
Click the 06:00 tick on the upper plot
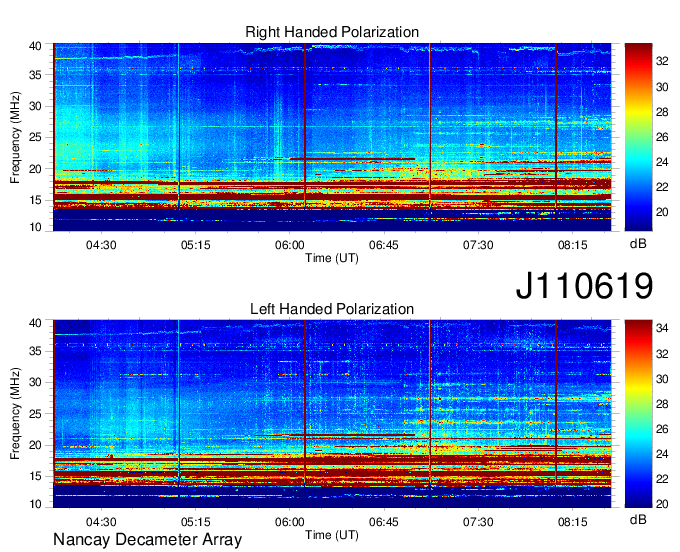point(290,245)
